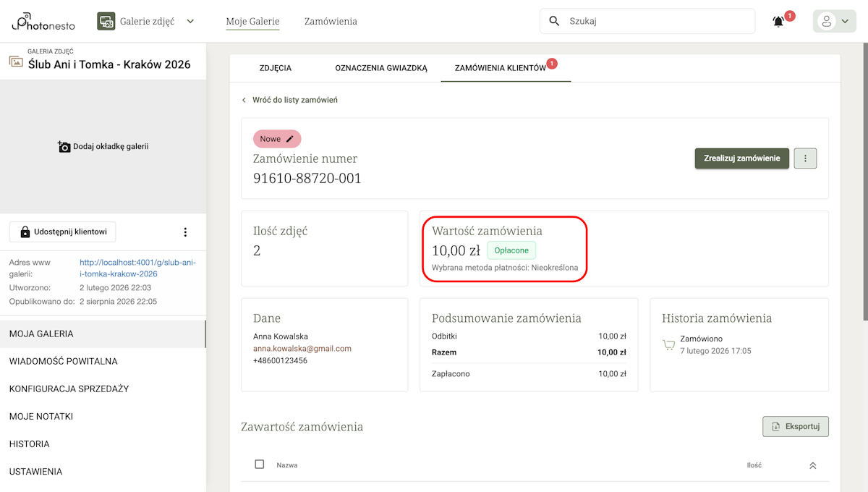Screen dimensions: 868x492
Task: Open the Zamówienia menu in top navigation
Action: coord(330,21)
